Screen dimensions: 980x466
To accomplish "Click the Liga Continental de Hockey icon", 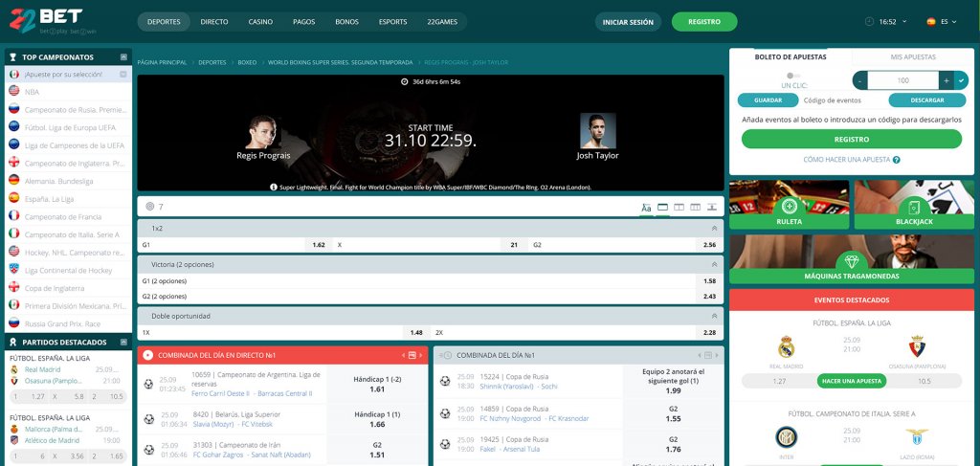I will tap(13, 270).
